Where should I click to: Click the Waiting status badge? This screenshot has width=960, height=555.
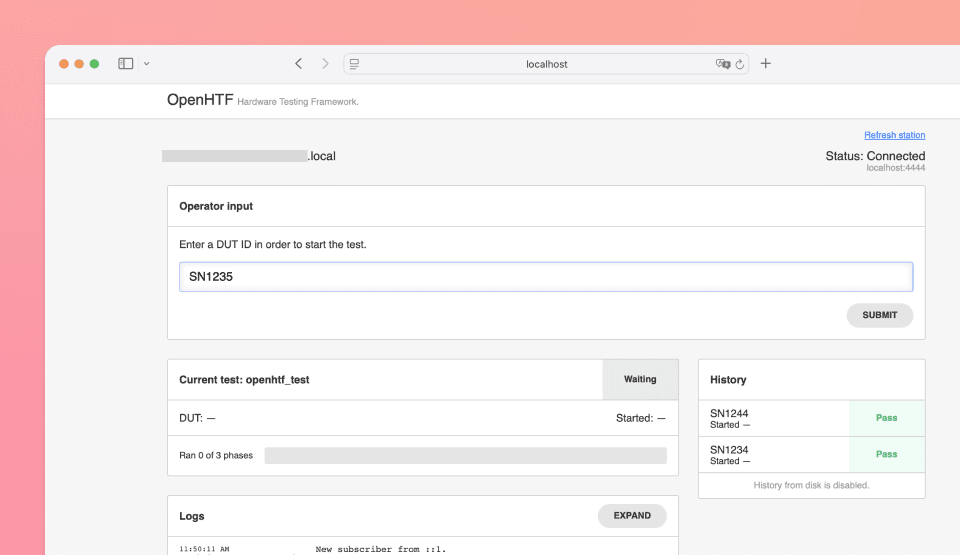point(640,380)
